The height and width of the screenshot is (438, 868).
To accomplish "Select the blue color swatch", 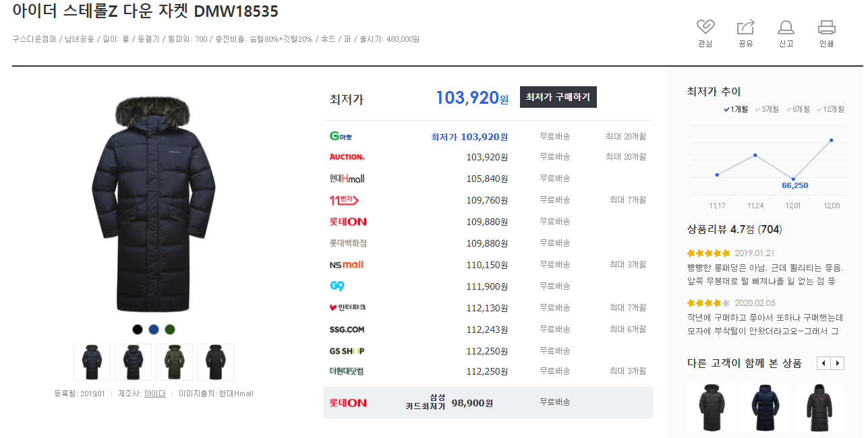I will click(x=154, y=330).
